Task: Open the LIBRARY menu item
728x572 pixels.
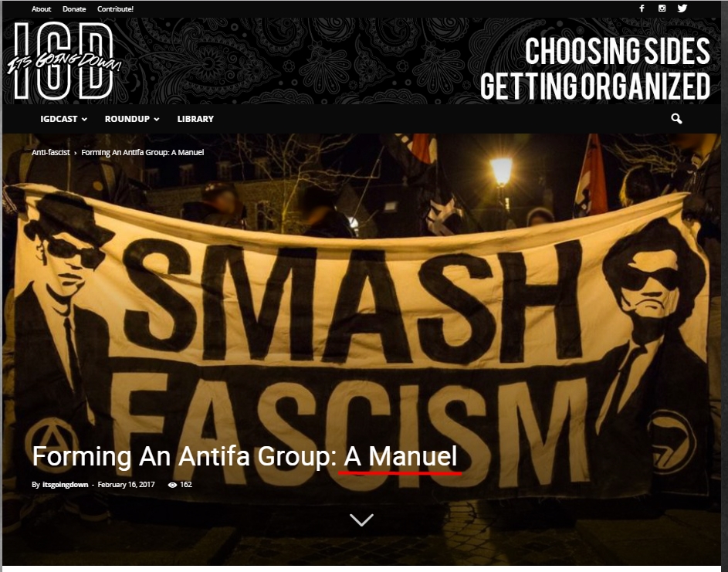Action: pyautogui.click(x=195, y=119)
